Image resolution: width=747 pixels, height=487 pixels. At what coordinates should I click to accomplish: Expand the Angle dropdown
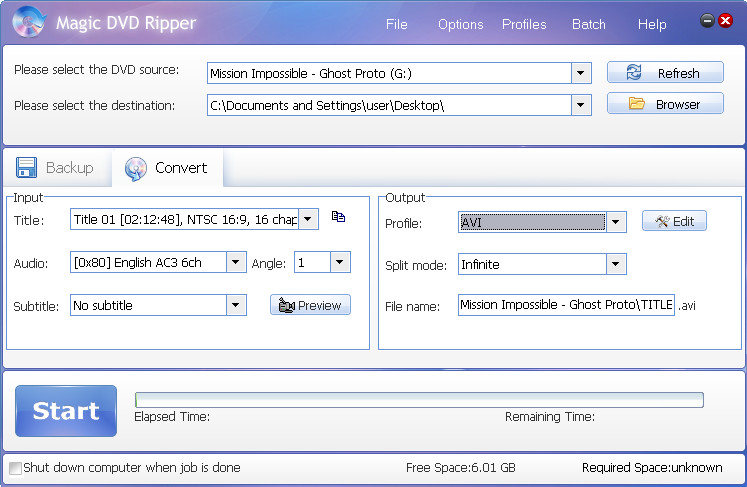click(x=340, y=262)
